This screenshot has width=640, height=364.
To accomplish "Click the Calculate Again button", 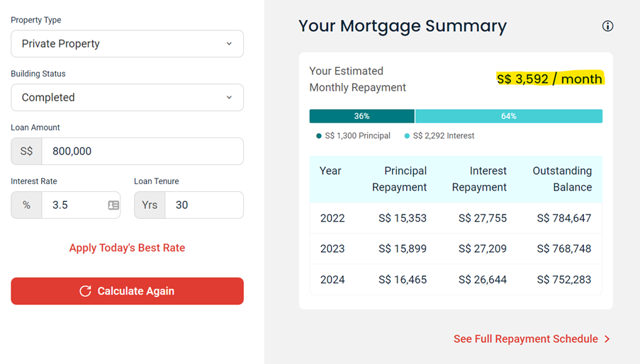I will pyautogui.click(x=128, y=291).
